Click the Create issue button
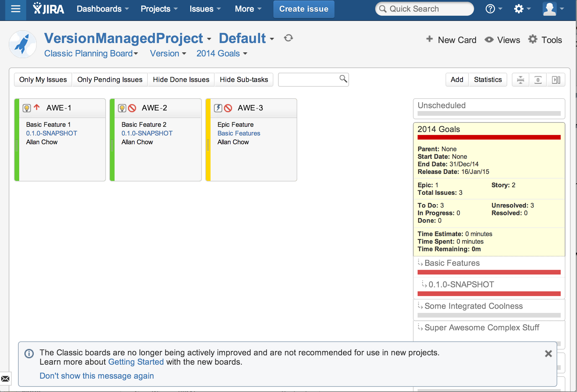This screenshot has width=577, height=392. (304, 9)
